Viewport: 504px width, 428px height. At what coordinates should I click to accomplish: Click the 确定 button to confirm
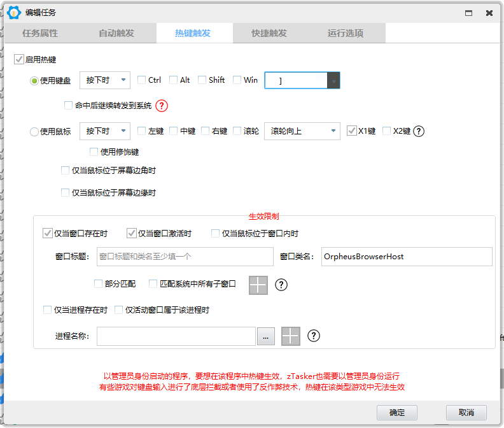[x=397, y=412]
